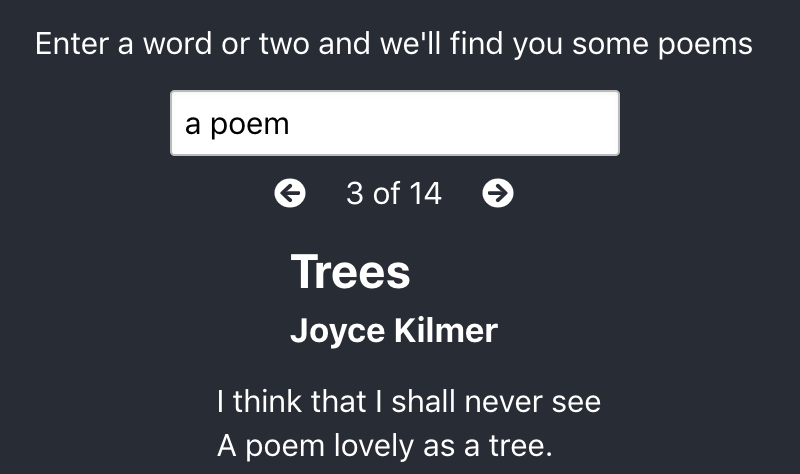Click the word "poems" in the top instruction
The height and width of the screenshot is (474, 800).
[x=709, y=46]
